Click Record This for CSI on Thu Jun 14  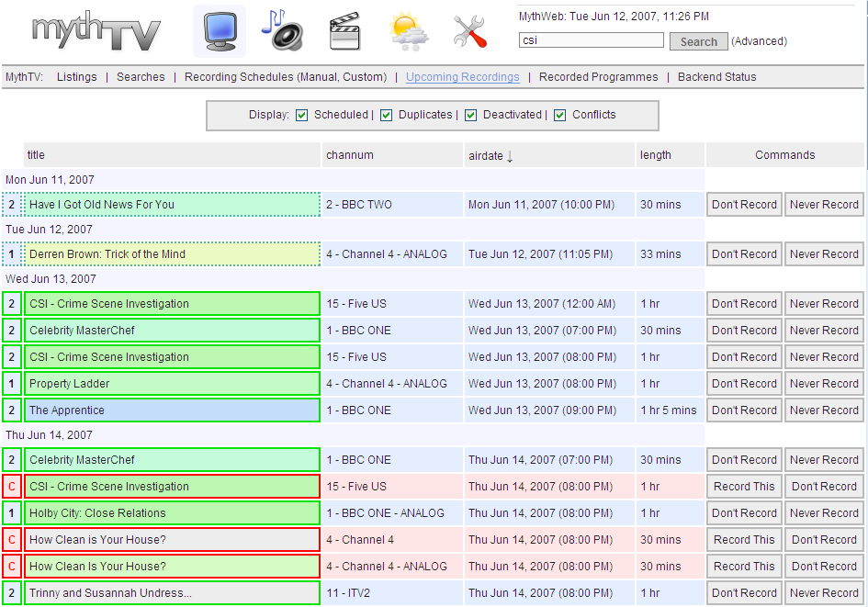click(x=744, y=487)
